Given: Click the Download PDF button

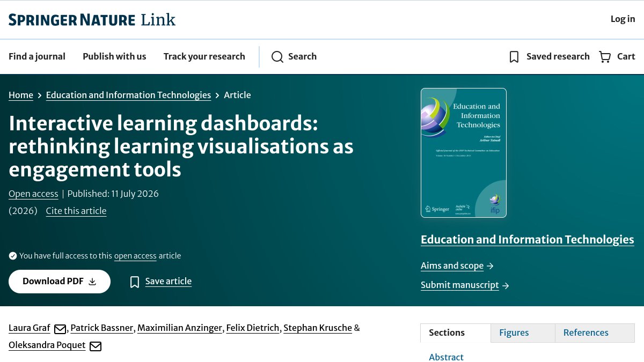Looking at the screenshot, I should pos(60,282).
